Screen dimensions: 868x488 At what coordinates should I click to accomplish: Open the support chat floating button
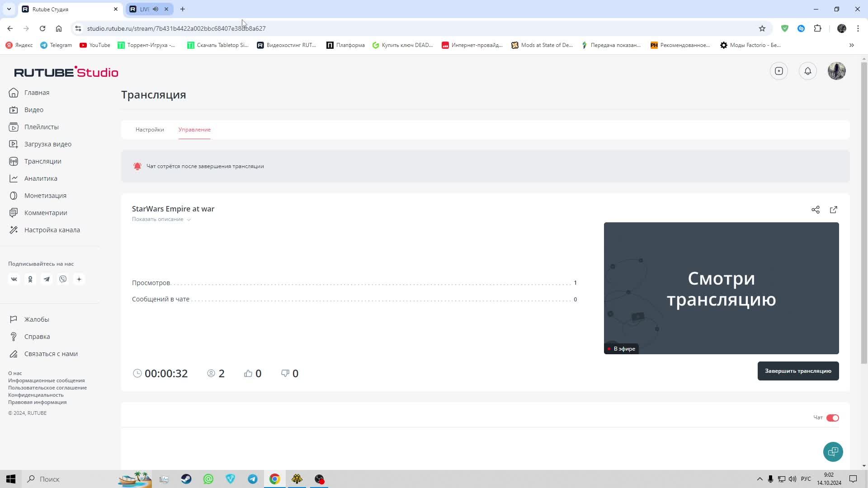(833, 451)
